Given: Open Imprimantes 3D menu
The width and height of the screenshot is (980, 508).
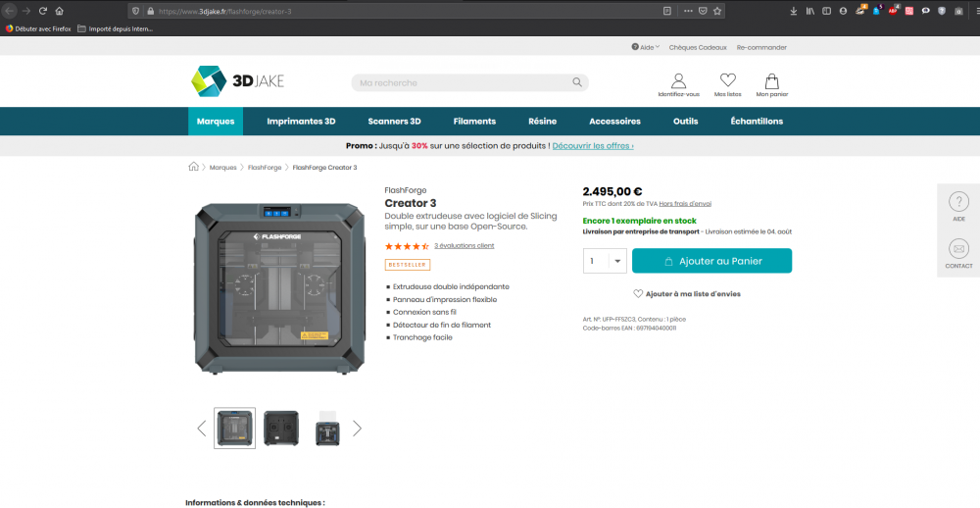Looking at the screenshot, I should [x=301, y=122].
